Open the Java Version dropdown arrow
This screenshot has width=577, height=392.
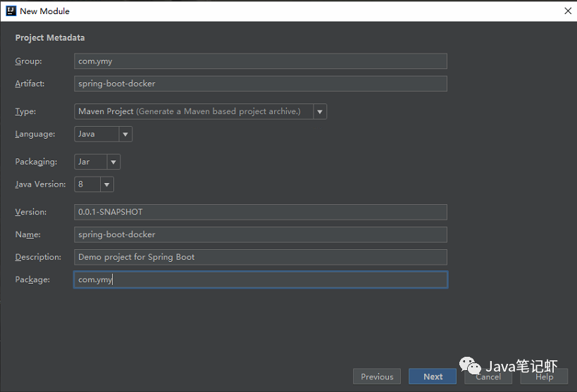(106, 184)
